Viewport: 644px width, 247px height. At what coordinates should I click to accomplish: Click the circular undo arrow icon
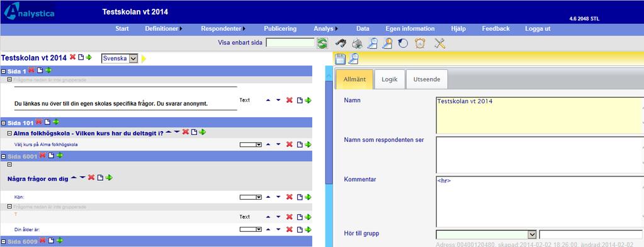(x=403, y=43)
